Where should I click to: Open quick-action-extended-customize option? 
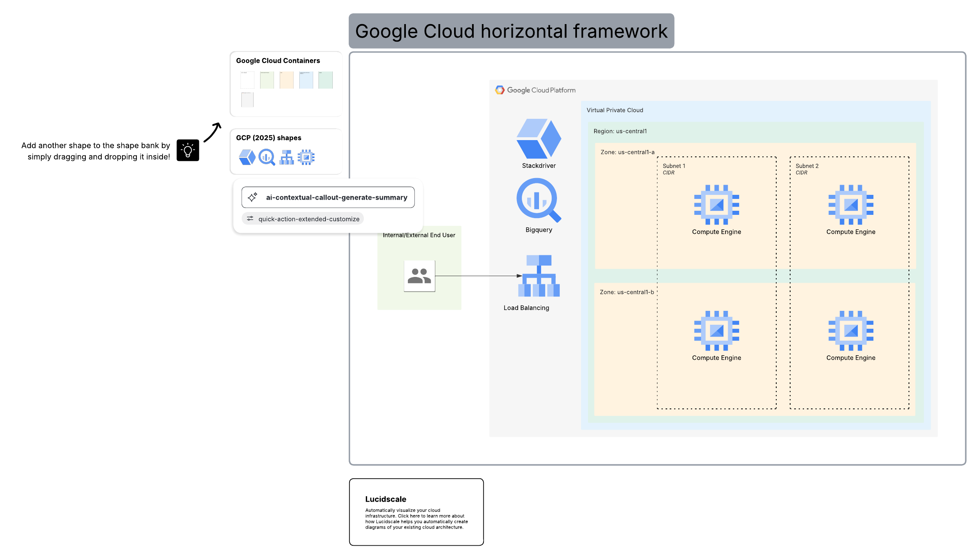303,219
